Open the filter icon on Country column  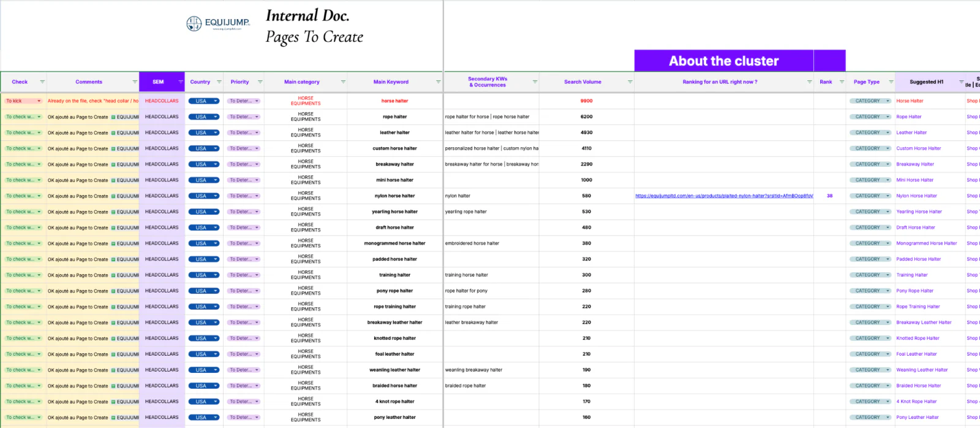(x=219, y=82)
